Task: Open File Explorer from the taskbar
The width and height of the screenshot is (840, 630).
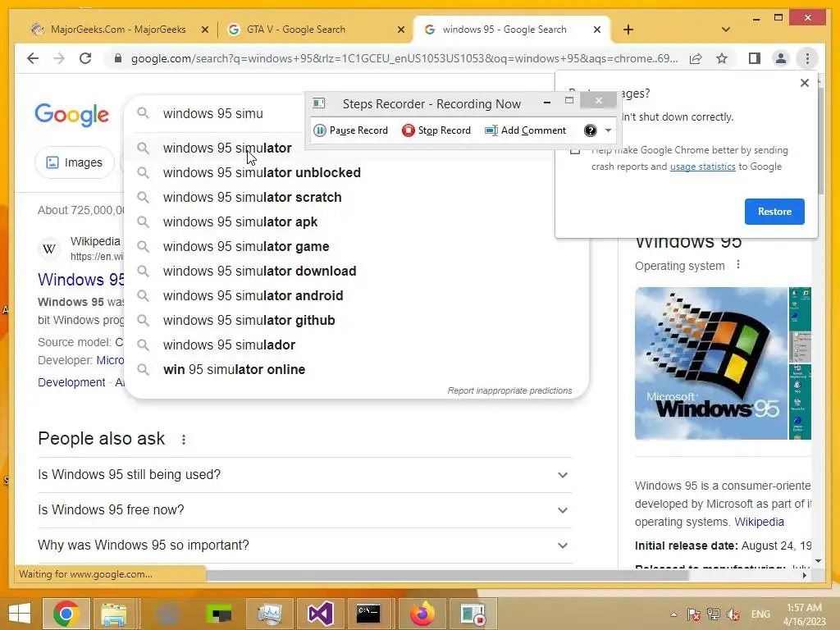Action: coord(114,614)
